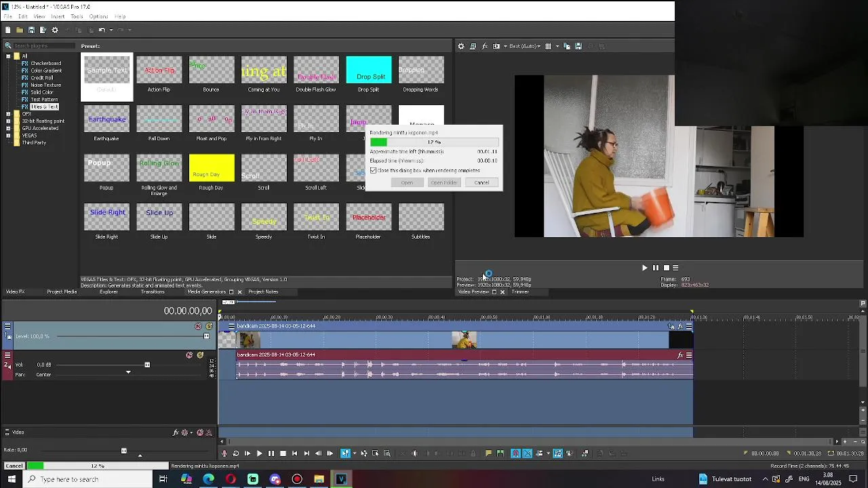This screenshot has height=488, width=868.
Task: Click Play From Start in transport bar
Action: [x=248, y=453]
